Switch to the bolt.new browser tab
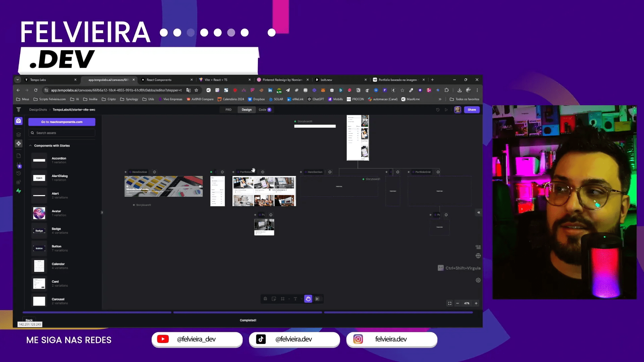 340,80
